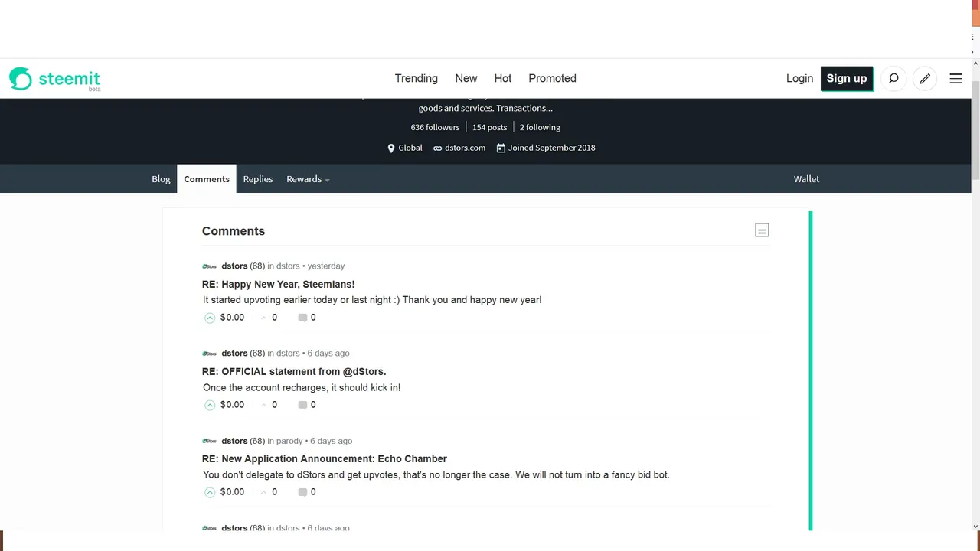The width and height of the screenshot is (980, 551).
Task: Open payout details $0.00 on Happy New Year
Action: (x=232, y=318)
